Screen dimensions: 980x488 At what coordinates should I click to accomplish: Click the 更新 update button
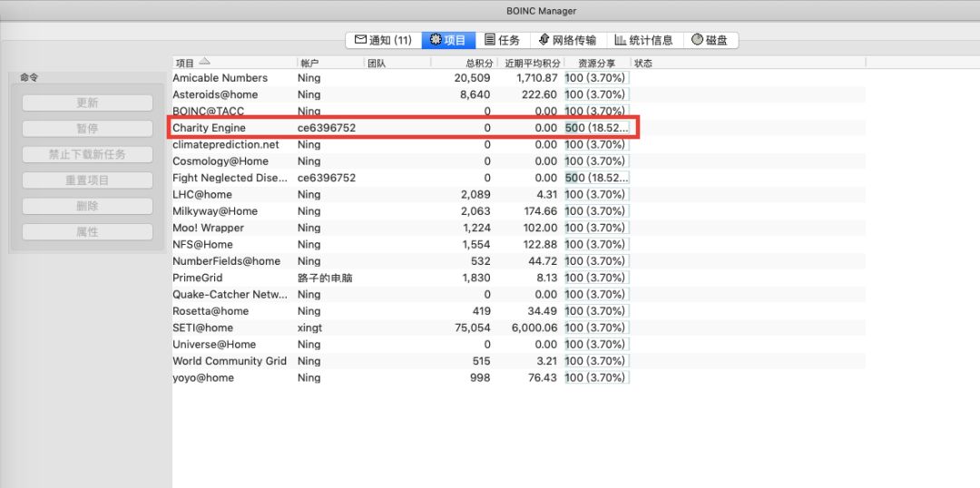click(x=87, y=103)
